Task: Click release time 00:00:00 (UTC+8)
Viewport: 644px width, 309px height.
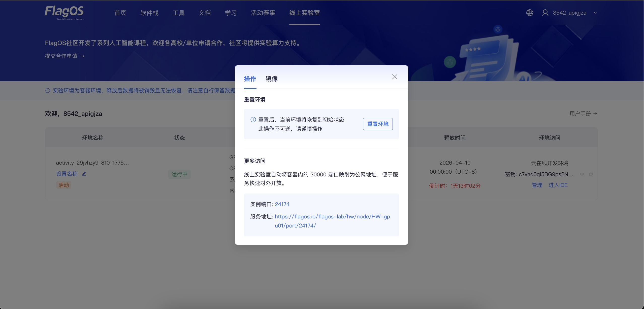Action: pos(453,172)
